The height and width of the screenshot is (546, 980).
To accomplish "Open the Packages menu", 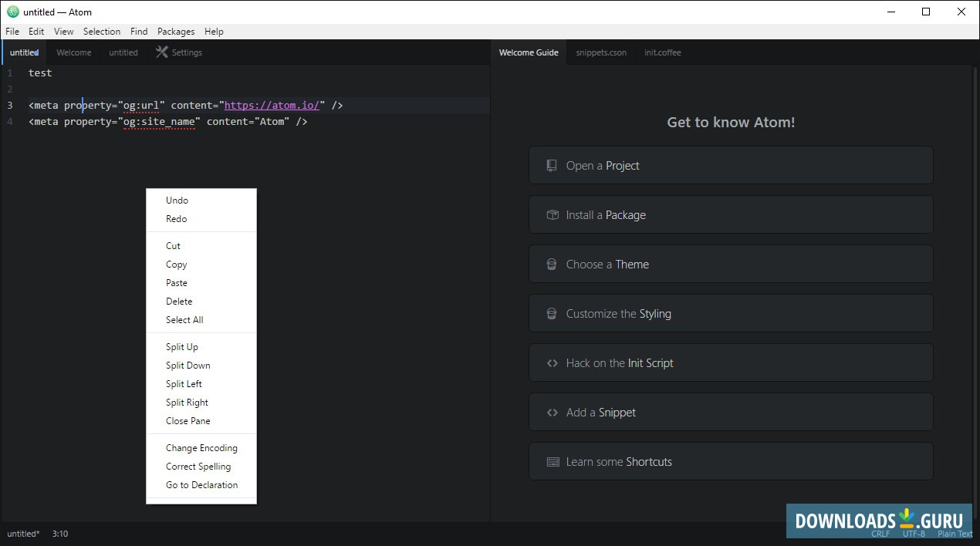I will pos(175,32).
